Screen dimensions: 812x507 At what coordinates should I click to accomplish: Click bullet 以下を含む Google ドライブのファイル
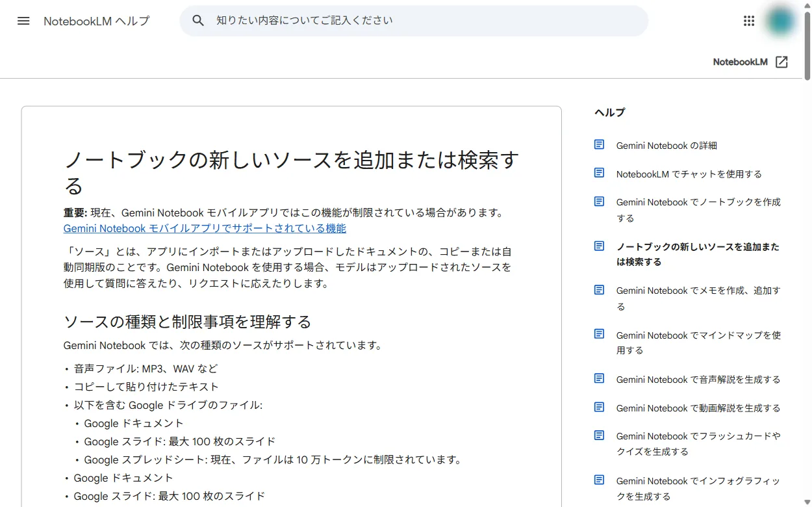point(168,405)
